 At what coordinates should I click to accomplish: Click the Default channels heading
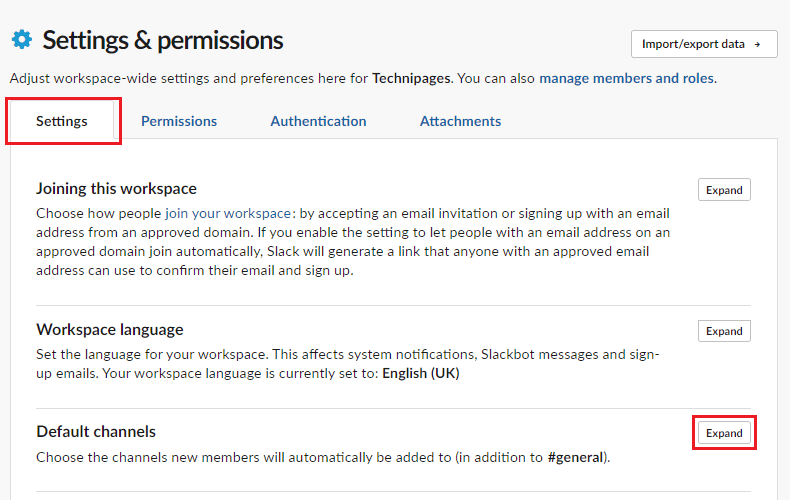point(96,431)
